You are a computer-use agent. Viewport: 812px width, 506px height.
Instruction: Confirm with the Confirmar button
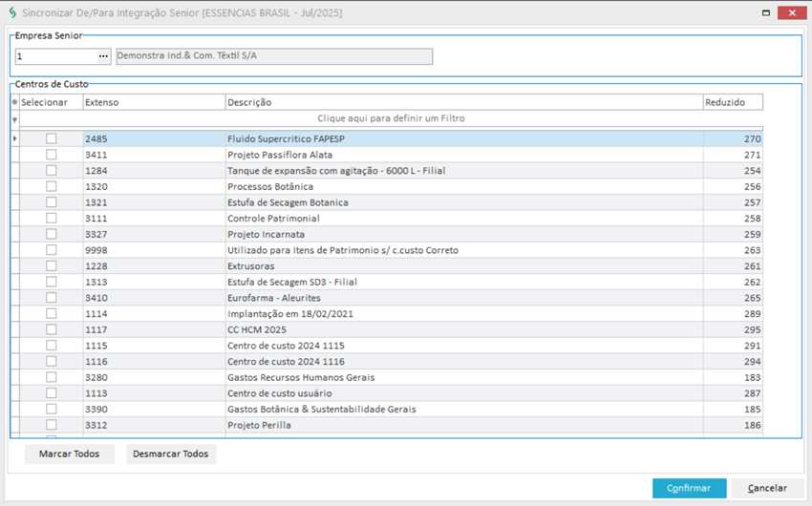click(x=689, y=488)
